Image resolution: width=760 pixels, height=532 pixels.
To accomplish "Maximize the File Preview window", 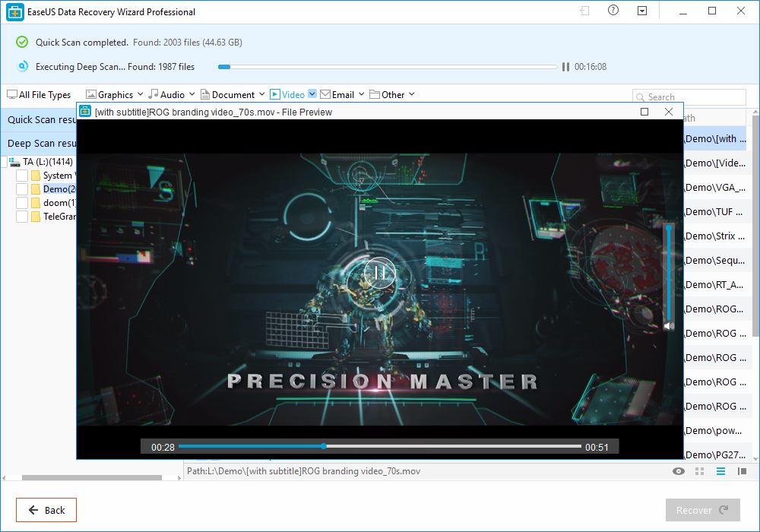I will 644,112.
